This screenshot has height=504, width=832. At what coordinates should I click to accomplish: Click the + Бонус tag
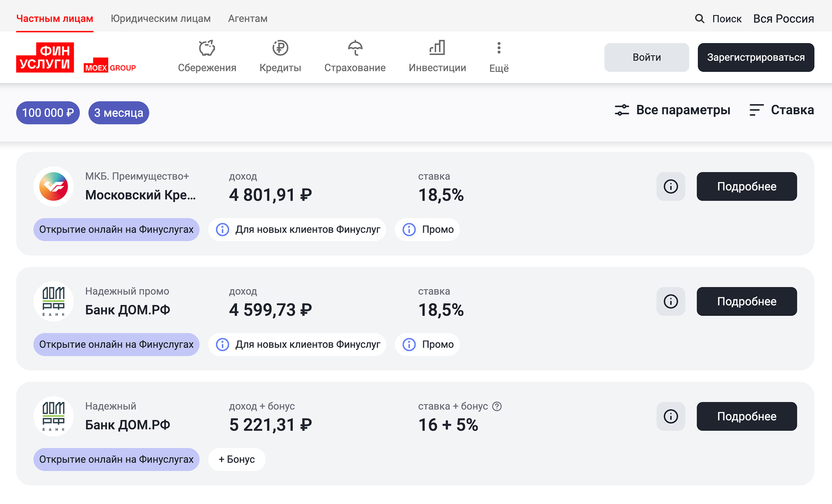(237, 460)
